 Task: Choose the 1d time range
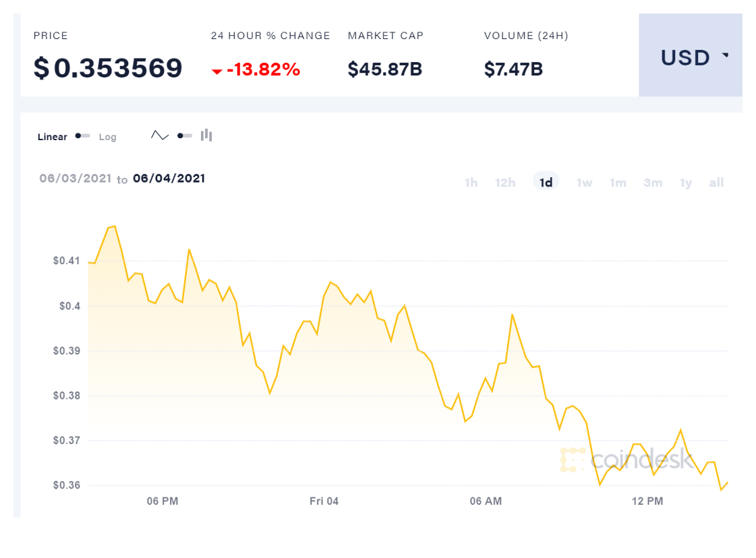click(x=546, y=183)
